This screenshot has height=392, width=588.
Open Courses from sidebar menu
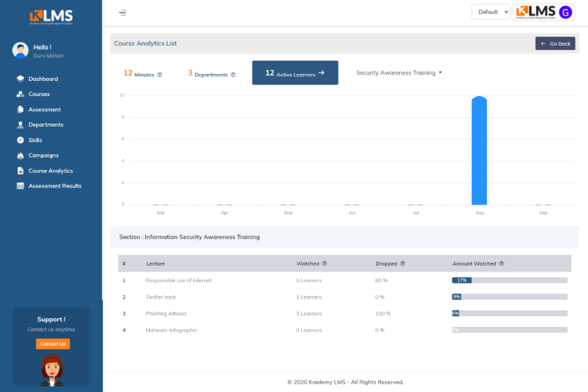[x=39, y=94]
